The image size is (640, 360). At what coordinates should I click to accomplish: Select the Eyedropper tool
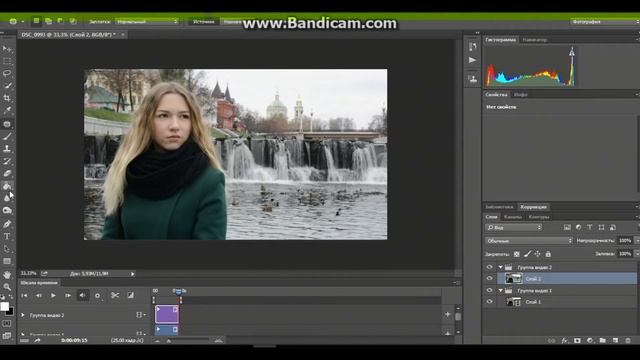coord(7,110)
